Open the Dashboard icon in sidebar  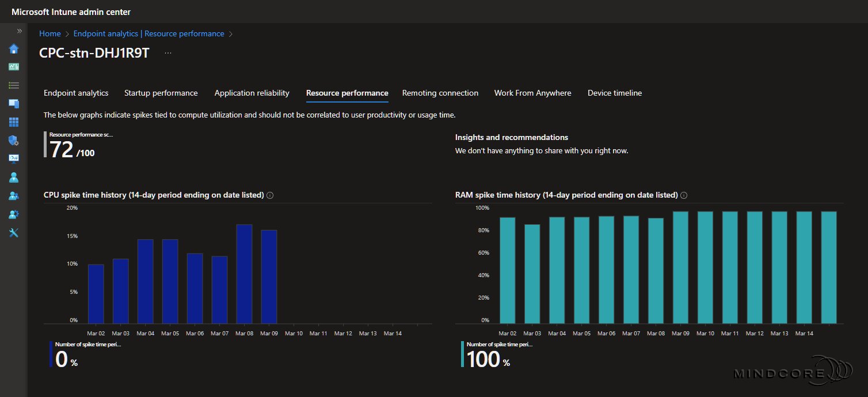[14, 67]
